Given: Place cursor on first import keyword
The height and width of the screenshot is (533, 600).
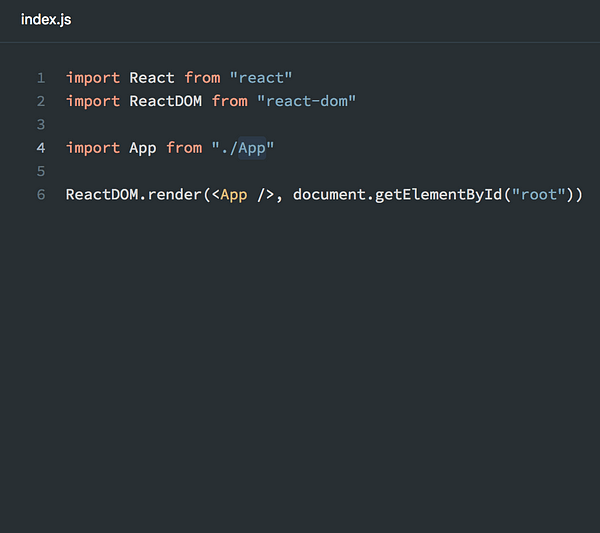Looking at the screenshot, I should coord(93,78).
